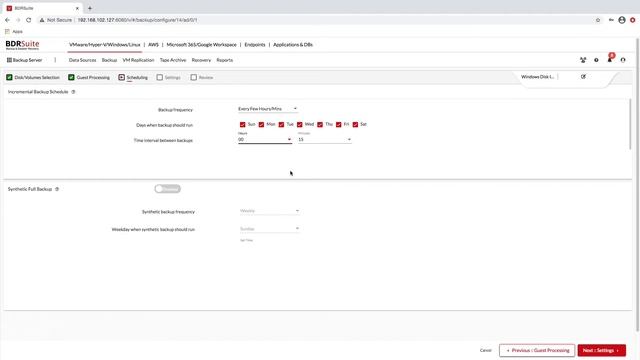Reload the page with the refresh icon
640x360 pixels.
(29, 20)
